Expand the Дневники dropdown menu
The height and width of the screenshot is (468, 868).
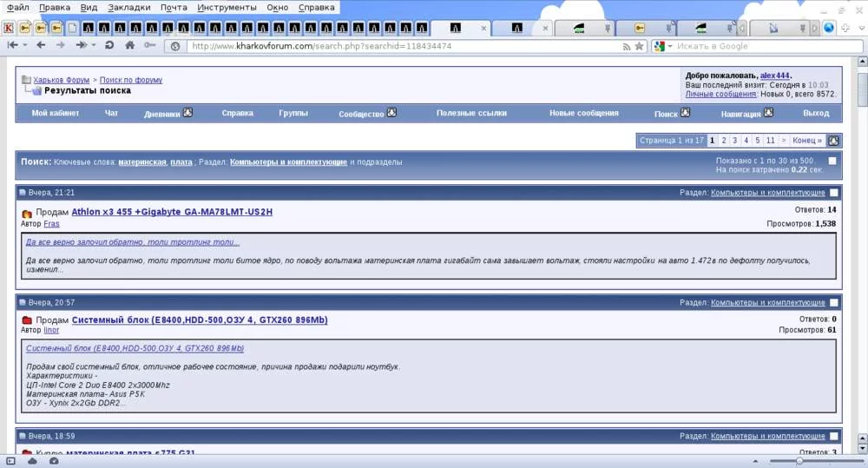tap(187, 112)
